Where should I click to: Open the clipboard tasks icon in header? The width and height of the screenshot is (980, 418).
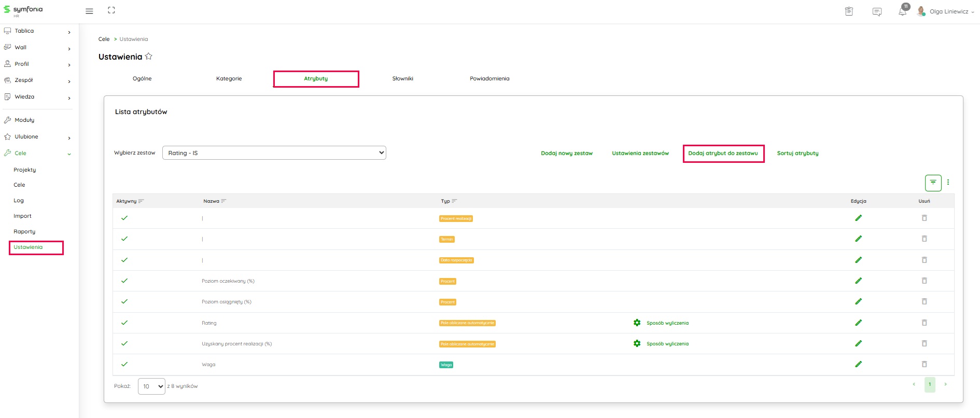pos(849,11)
